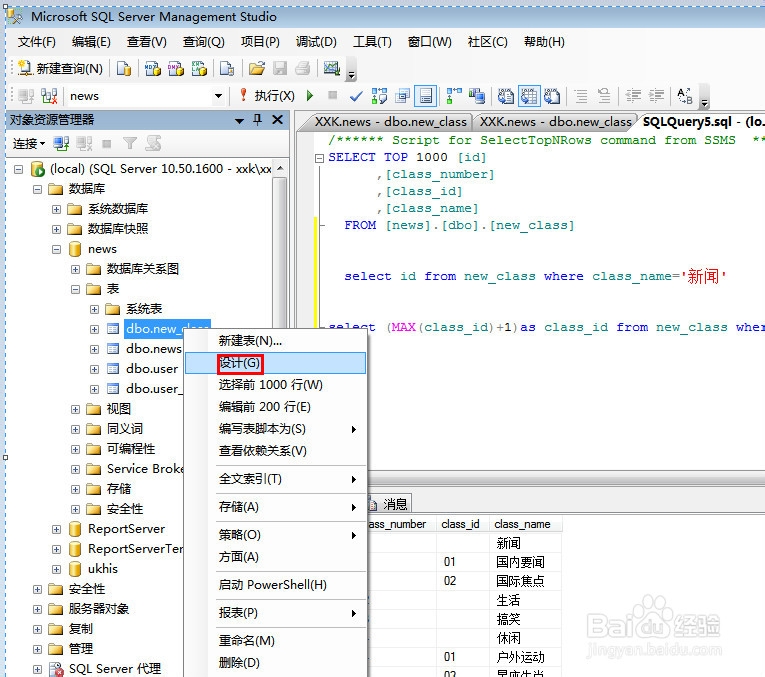The width and height of the screenshot is (765, 677).
Task: Click the DMX query toolbar icon
Action: point(176,69)
